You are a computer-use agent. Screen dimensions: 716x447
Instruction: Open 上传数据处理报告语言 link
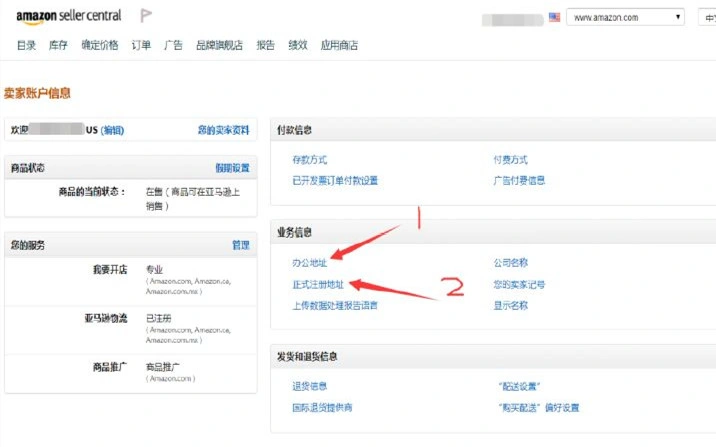pos(335,305)
